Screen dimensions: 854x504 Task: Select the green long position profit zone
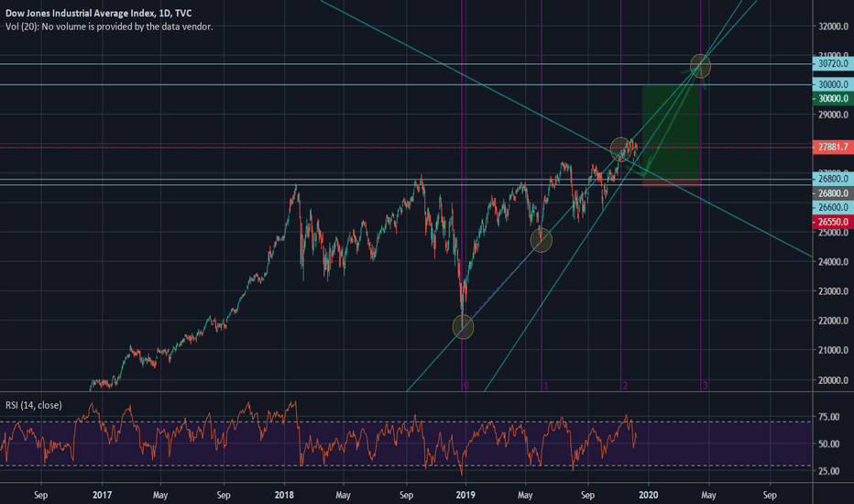click(x=671, y=132)
